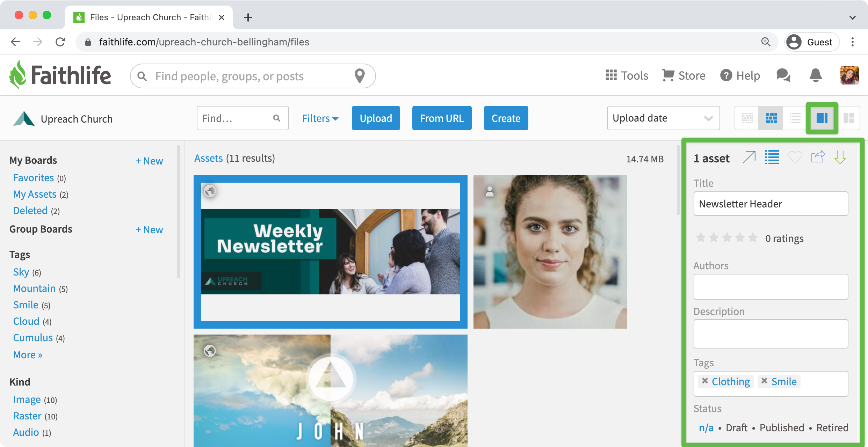The width and height of the screenshot is (868, 447).
Task: Filter by the Mountain tag
Action: [34, 288]
